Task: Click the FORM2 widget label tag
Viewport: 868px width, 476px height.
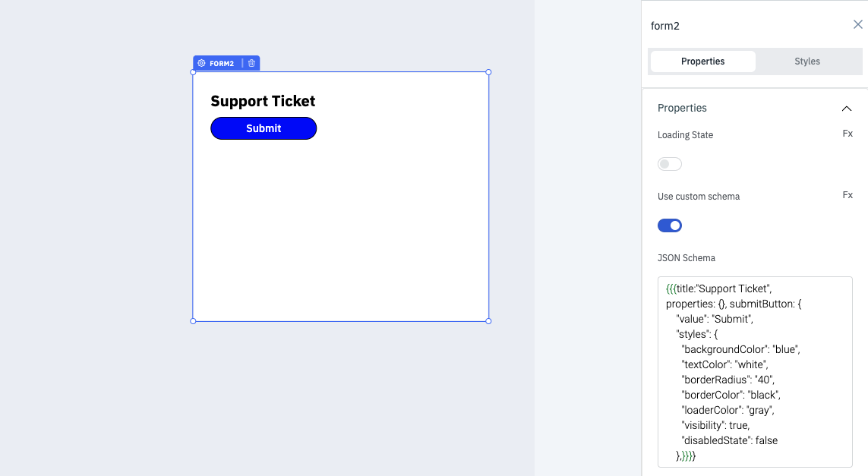Action: click(222, 64)
